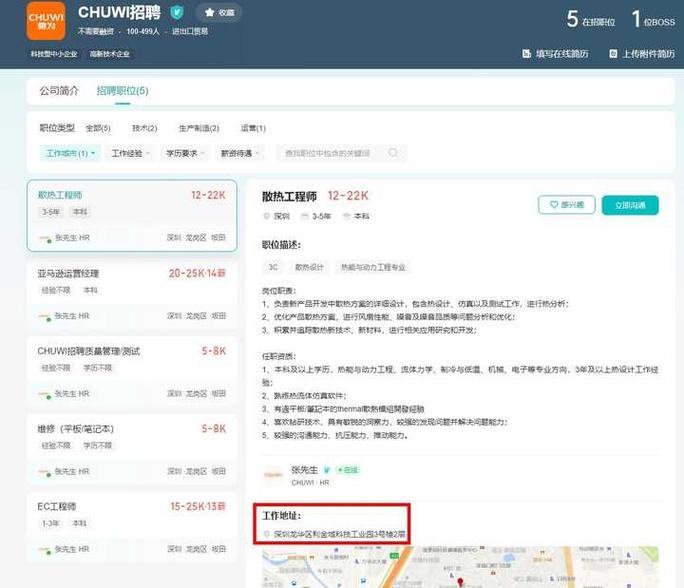This screenshot has height=588, width=684.
Task: Click the map thumbnail below the address
Action: coord(460,567)
